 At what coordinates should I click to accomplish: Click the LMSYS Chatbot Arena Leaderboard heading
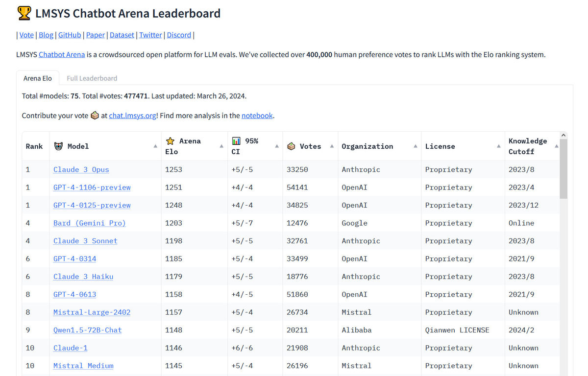(x=128, y=13)
